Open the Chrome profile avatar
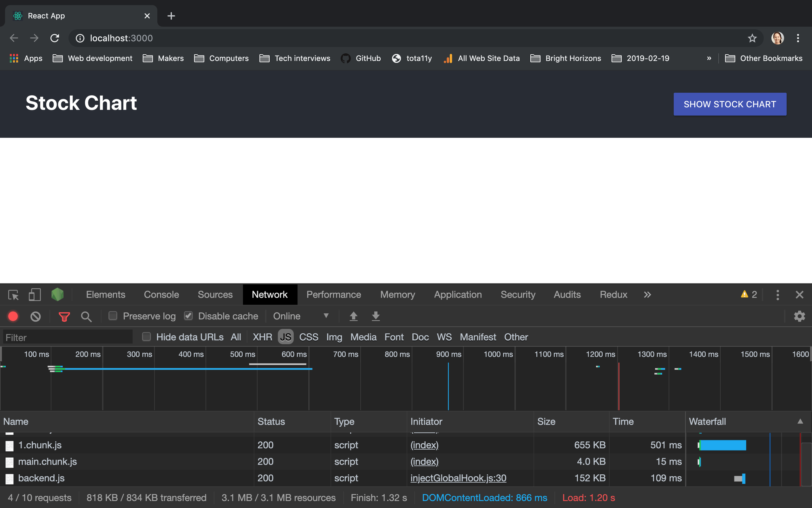 pos(777,38)
